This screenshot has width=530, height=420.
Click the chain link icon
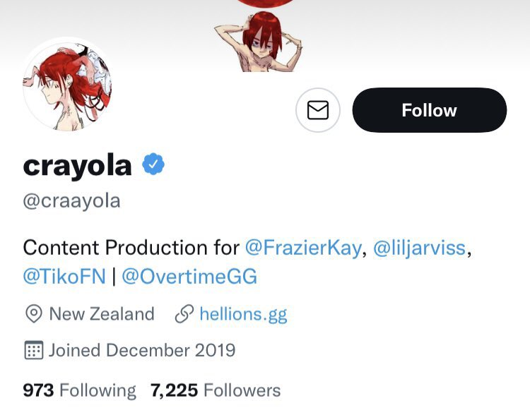point(184,314)
